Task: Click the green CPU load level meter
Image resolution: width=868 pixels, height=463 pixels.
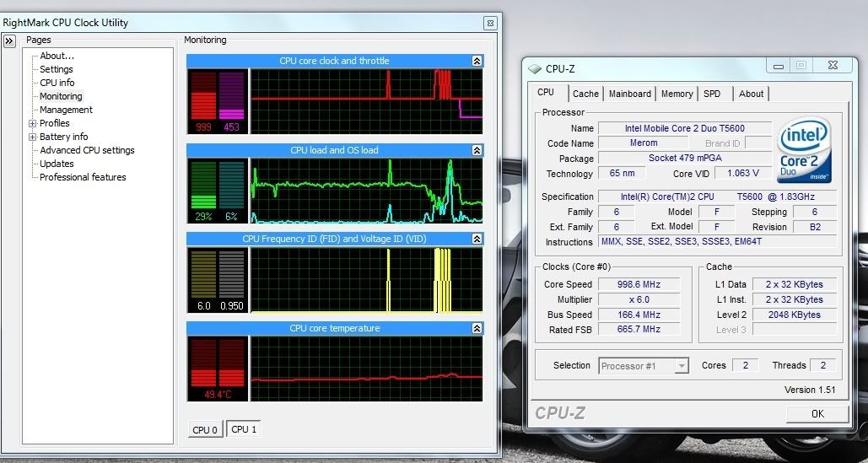Action: click(x=203, y=185)
